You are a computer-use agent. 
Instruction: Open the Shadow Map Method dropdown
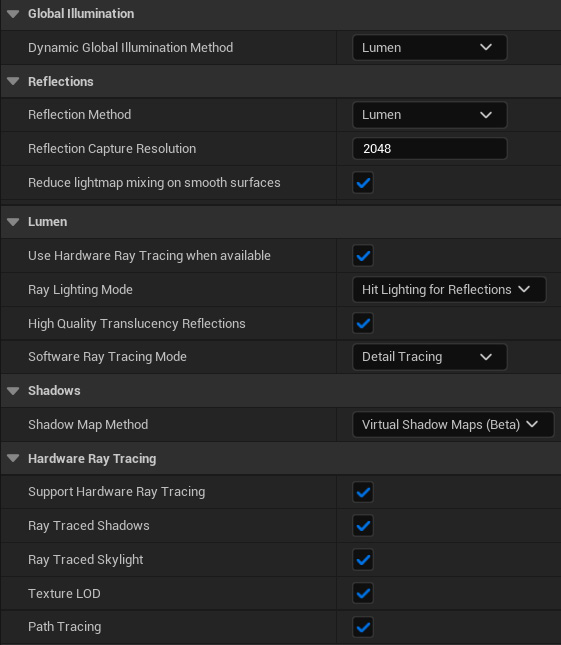coord(453,425)
